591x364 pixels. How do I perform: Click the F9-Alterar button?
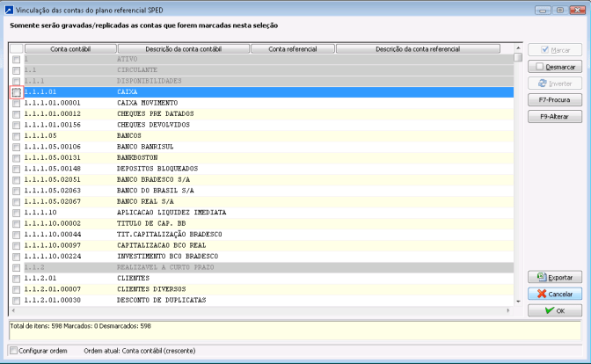tap(555, 116)
